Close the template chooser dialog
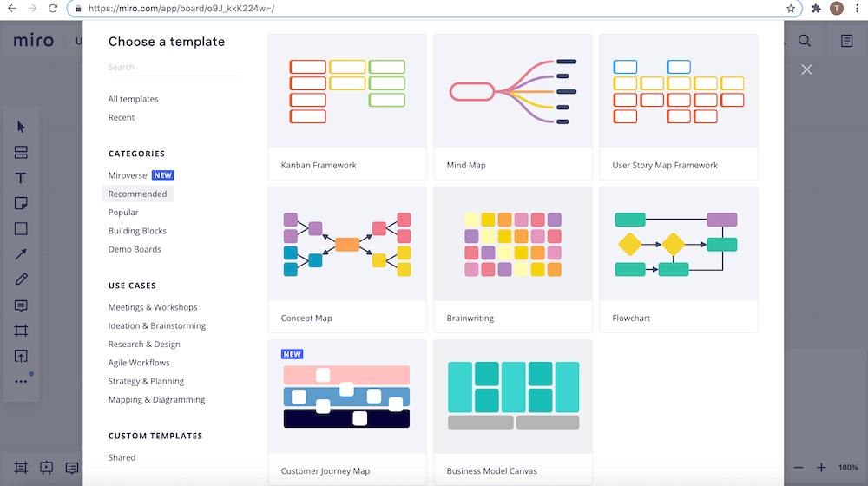The width and height of the screenshot is (868, 486). point(807,69)
